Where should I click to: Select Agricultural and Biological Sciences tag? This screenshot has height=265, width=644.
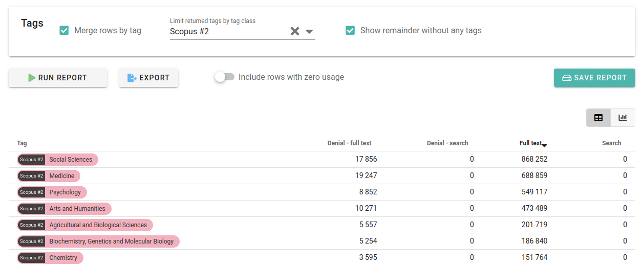[x=85, y=225]
